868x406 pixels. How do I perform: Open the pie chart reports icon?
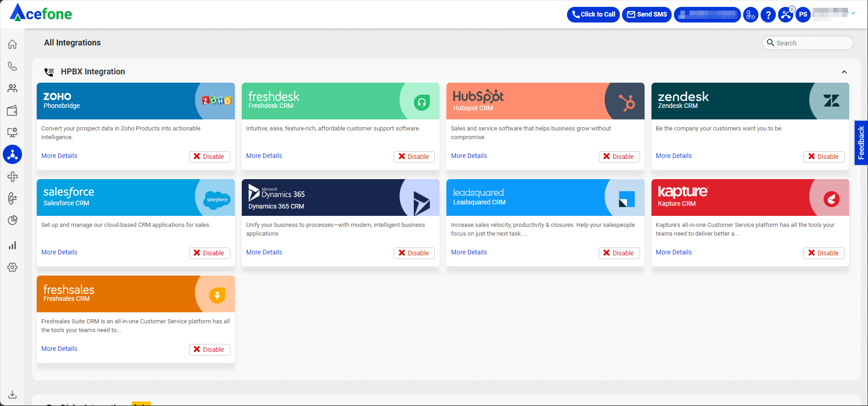pyautogui.click(x=12, y=220)
